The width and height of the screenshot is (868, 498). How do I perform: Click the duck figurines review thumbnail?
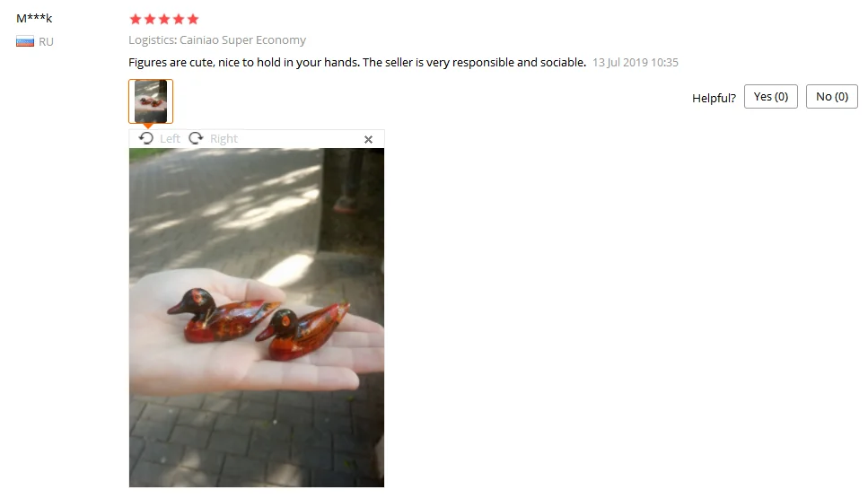coord(151,101)
